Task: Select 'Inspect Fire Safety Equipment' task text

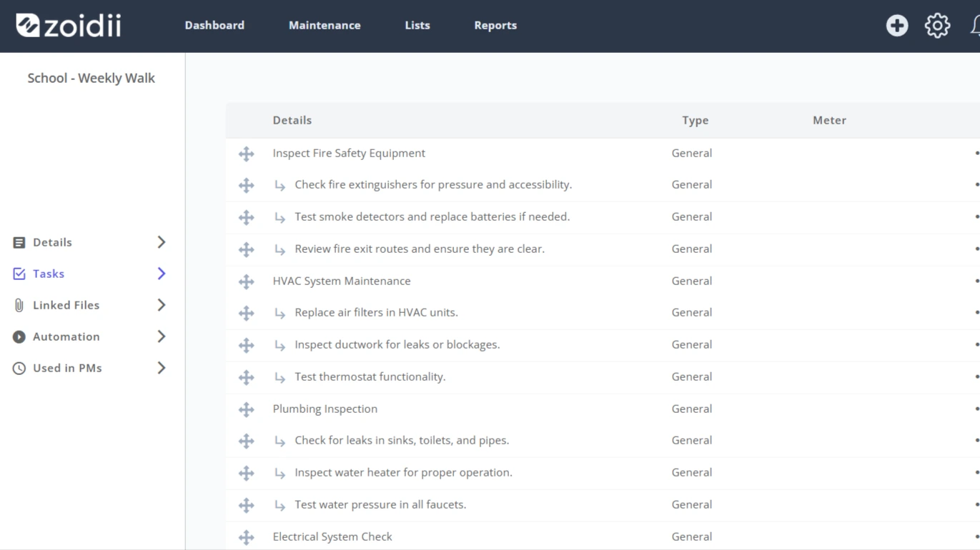Action: point(349,153)
